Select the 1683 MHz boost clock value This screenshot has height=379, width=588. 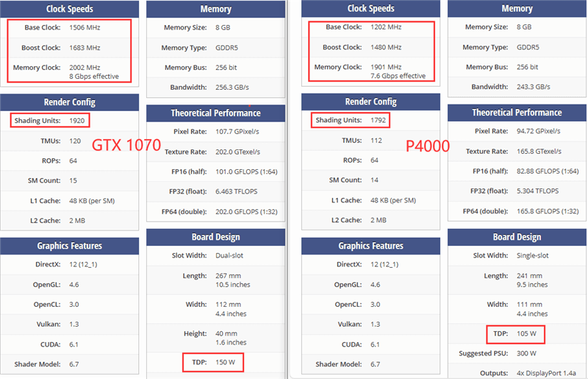pyautogui.click(x=85, y=48)
